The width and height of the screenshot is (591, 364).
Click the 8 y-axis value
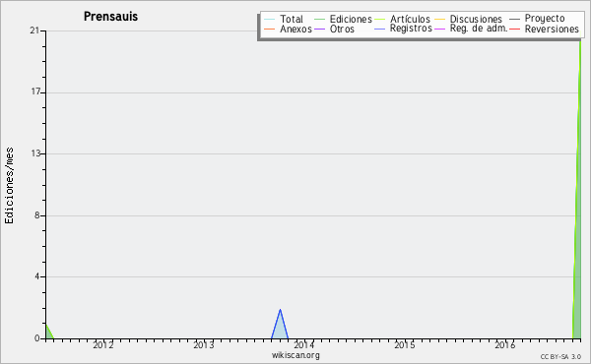point(37,215)
